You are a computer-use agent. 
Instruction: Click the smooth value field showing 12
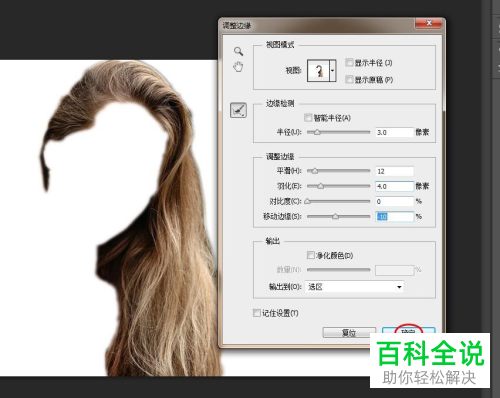click(x=394, y=171)
